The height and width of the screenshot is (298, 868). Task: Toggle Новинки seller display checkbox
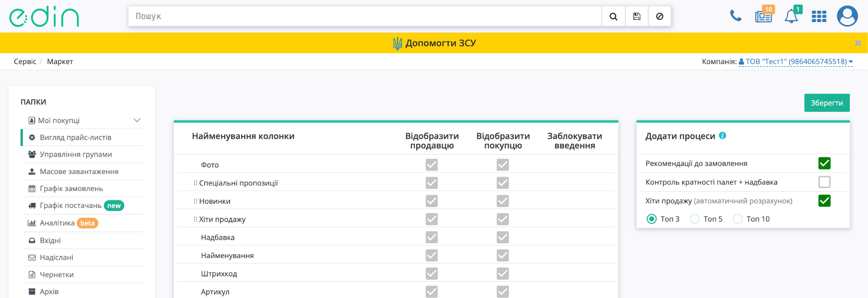(x=432, y=201)
